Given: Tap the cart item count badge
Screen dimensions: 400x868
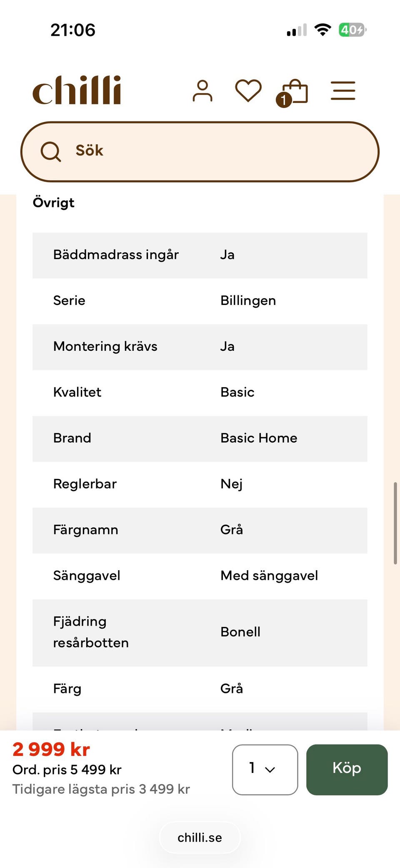Looking at the screenshot, I should tap(284, 100).
